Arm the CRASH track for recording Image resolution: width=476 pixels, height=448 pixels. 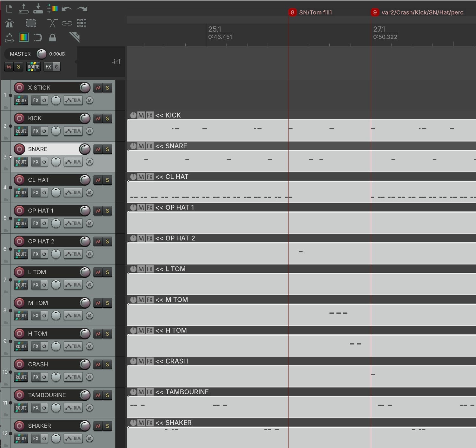click(x=19, y=364)
